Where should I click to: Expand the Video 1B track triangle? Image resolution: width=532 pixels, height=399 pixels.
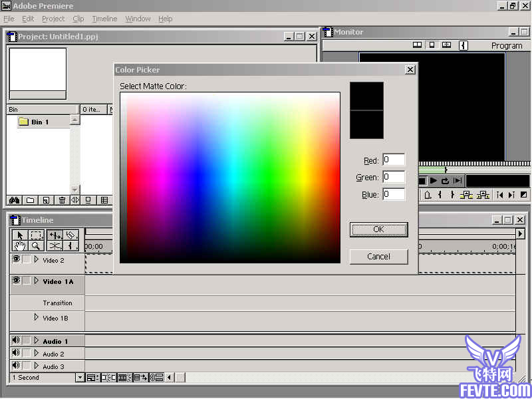click(37, 317)
